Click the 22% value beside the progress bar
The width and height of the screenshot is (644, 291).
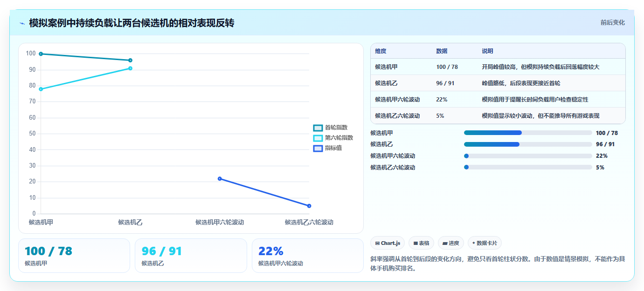pyautogui.click(x=602, y=156)
